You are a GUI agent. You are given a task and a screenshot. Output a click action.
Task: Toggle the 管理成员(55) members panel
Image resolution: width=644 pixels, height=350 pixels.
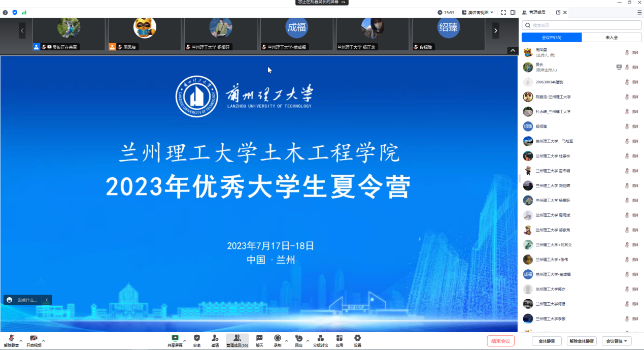click(237, 339)
